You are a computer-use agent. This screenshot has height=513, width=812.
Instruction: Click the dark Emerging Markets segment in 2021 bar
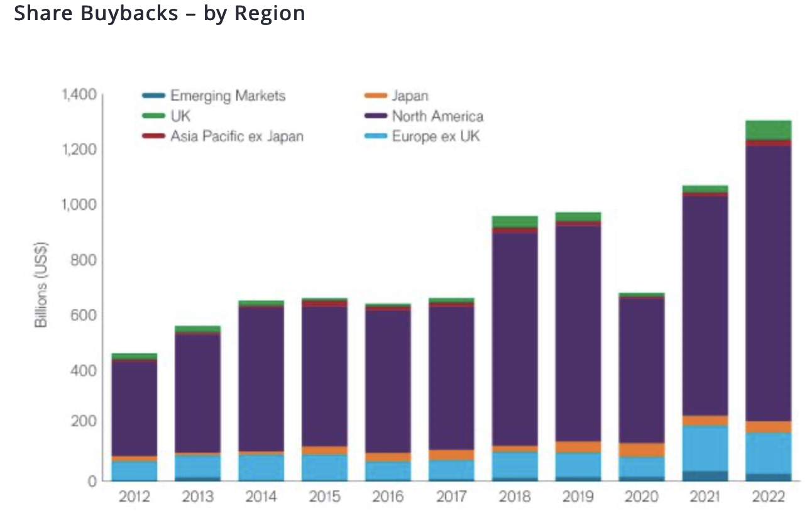[x=705, y=475]
